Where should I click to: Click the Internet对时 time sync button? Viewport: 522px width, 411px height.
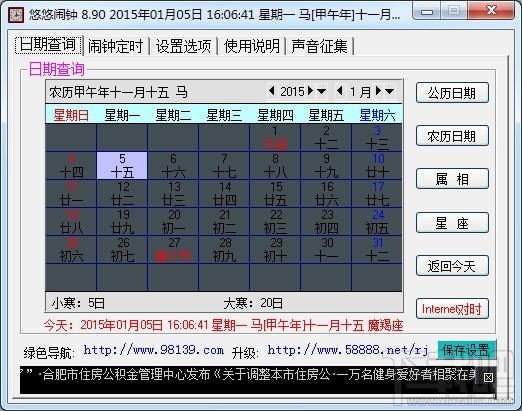point(452,309)
